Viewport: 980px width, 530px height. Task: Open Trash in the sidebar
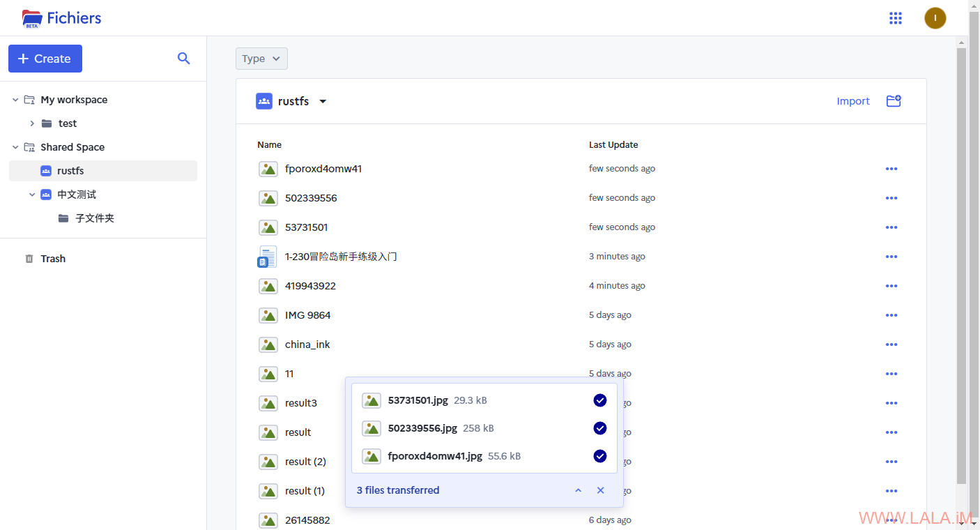tap(53, 259)
